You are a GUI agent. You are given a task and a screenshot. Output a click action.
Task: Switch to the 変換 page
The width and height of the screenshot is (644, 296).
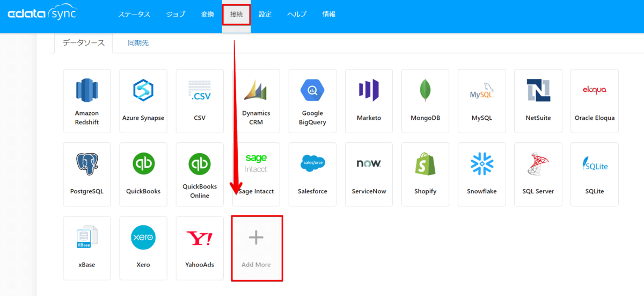[208, 15]
